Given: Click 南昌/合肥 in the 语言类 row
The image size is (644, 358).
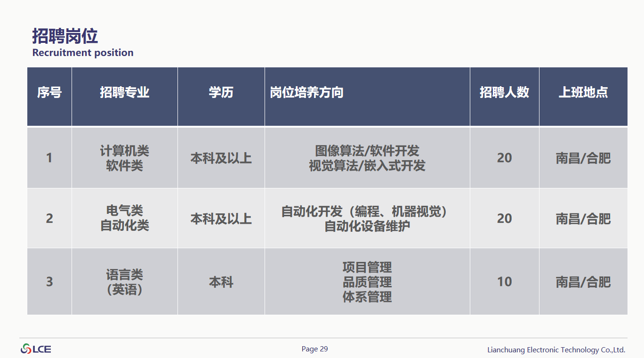Looking at the screenshot, I should click(x=583, y=282).
